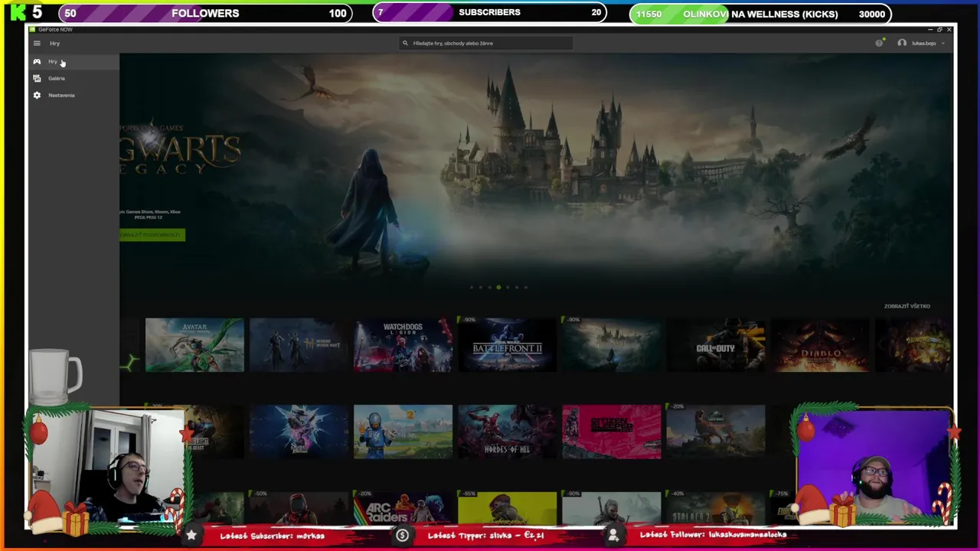Open the Zobraziť všetko link

[906, 306]
